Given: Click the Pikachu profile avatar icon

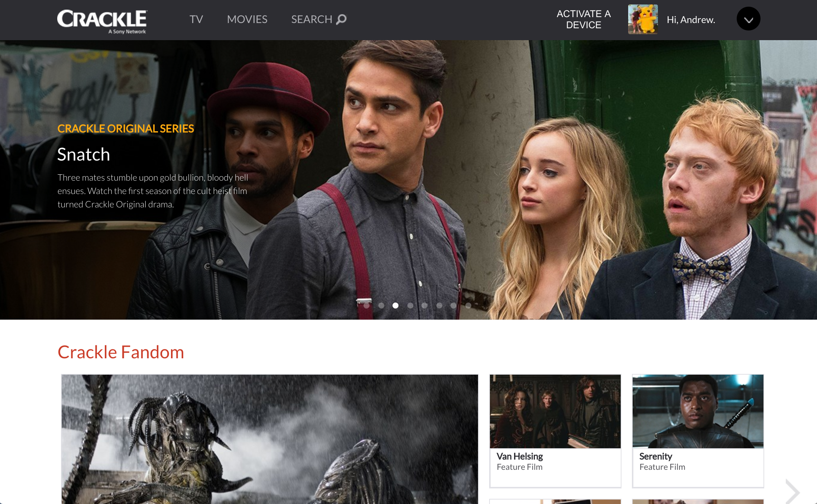Looking at the screenshot, I should coord(642,19).
